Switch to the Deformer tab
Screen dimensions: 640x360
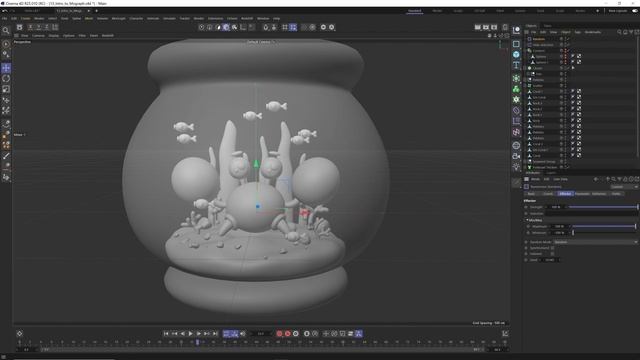pyautogui.click(x=599, y=194)
